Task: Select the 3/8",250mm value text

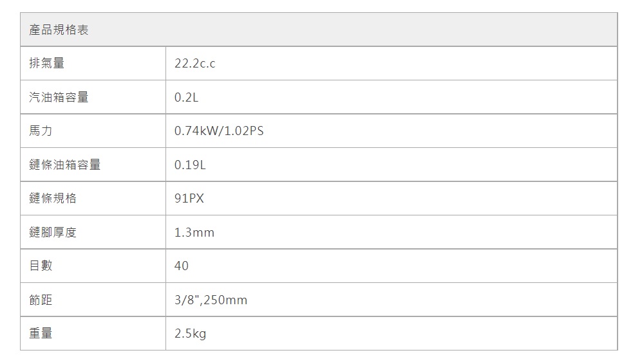Action: 211,300
